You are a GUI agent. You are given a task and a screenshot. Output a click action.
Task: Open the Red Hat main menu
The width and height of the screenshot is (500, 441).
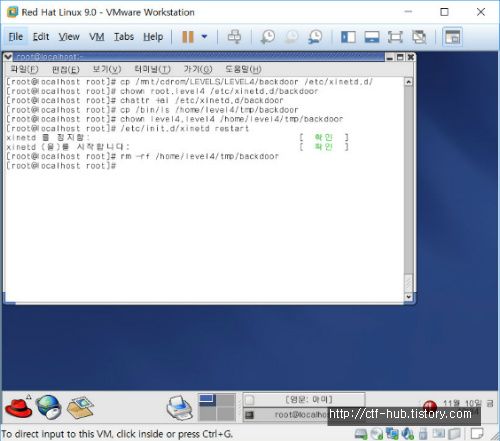19,406
